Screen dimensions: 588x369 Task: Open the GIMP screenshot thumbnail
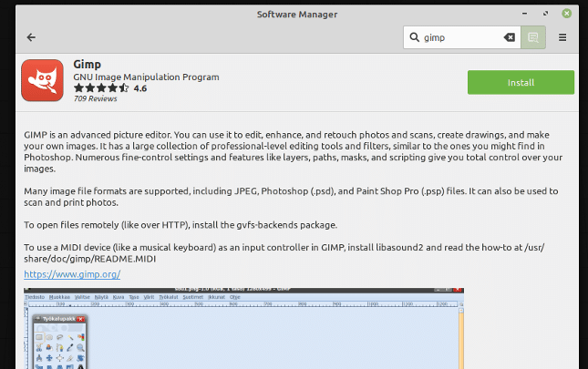[x=243, y=328]
